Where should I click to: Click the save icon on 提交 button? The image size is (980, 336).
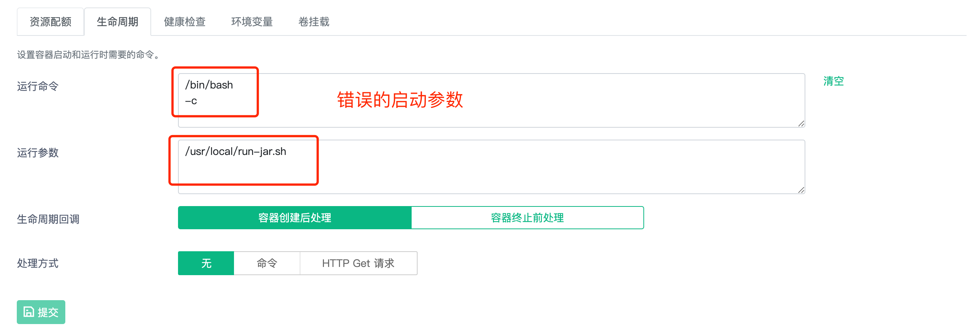click(29, 312)
